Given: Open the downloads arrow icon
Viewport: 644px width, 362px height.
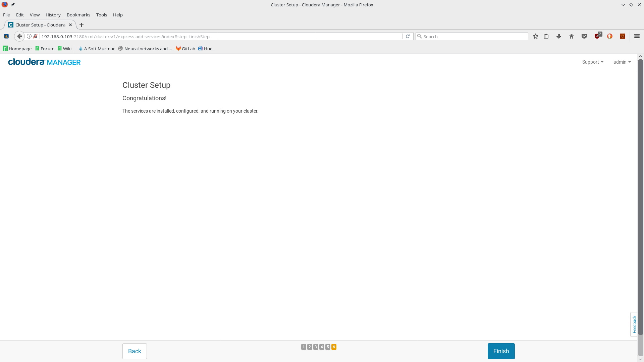Looking at the screenshot, I should [559, 36].
